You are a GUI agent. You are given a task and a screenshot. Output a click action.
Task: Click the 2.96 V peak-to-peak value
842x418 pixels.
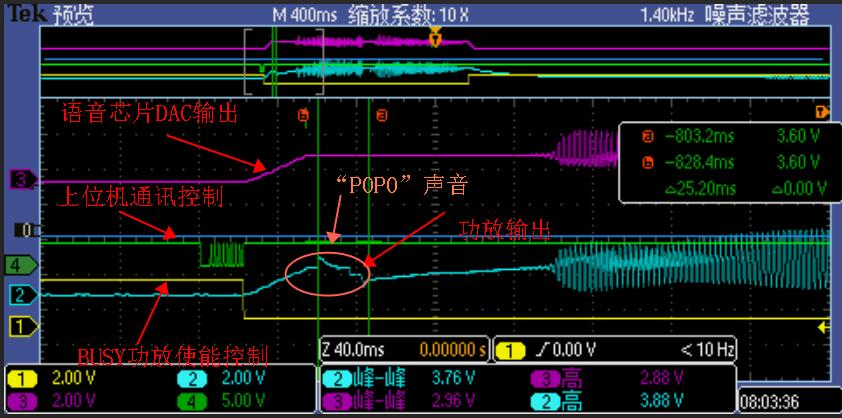pyautogui.click(x=454, y=400)
